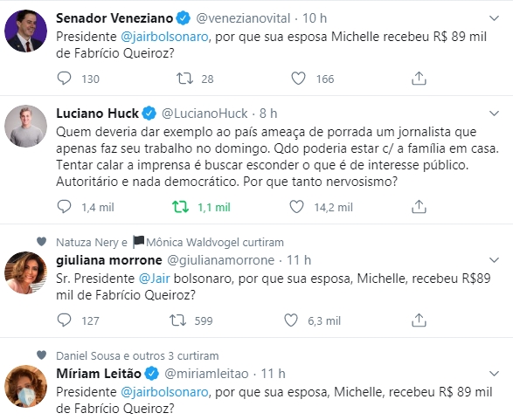Like Luciano Huck's tweet
Image resolution: width=513 pixels, height=420 pixels.
coord(297,207)
